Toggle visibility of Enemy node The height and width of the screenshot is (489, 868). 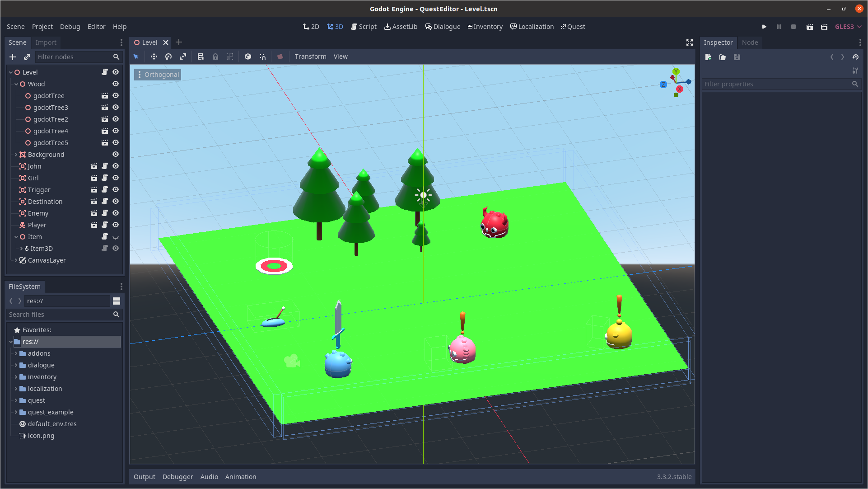[116, 213]
